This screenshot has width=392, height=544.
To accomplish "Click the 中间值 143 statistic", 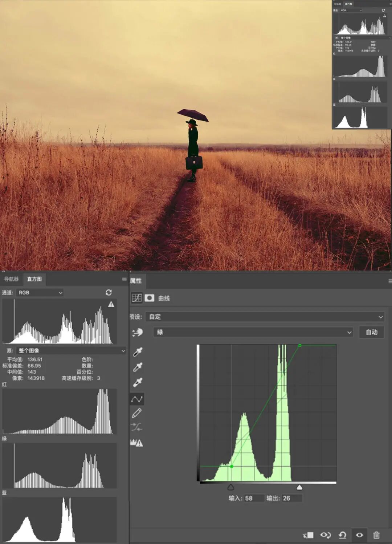I will pos(22,372).
